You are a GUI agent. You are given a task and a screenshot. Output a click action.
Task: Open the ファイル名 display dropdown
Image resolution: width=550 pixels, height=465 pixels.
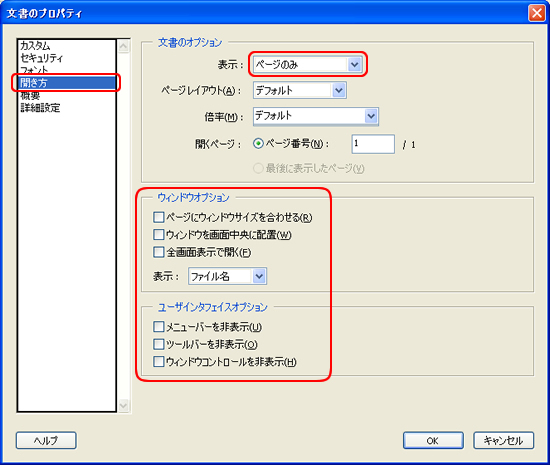(227, 276)
